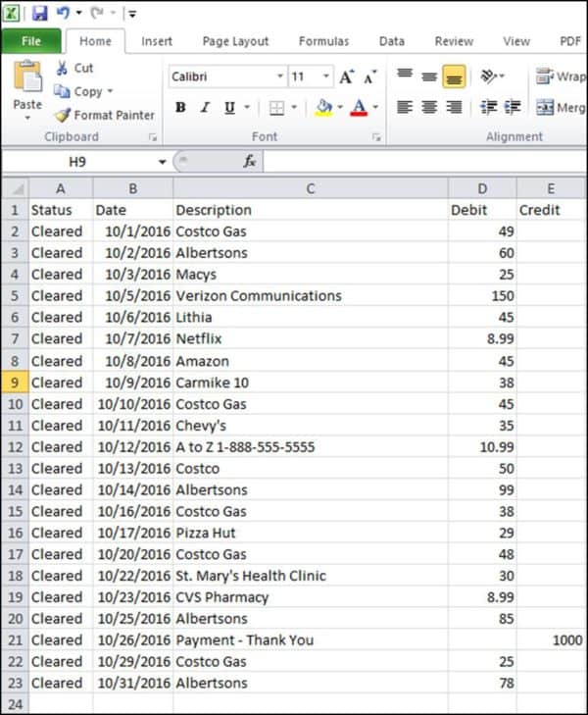
Task: Select column D header
Action: point(482,188)
